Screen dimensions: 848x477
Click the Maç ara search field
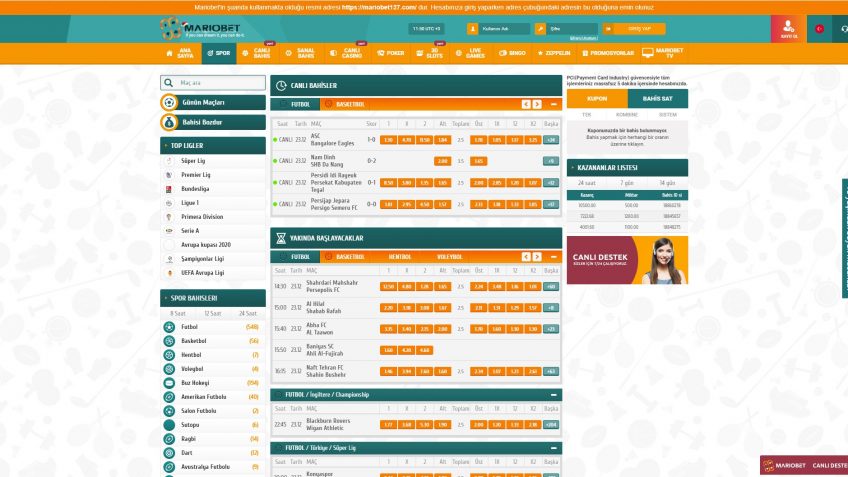coord(213,83)
